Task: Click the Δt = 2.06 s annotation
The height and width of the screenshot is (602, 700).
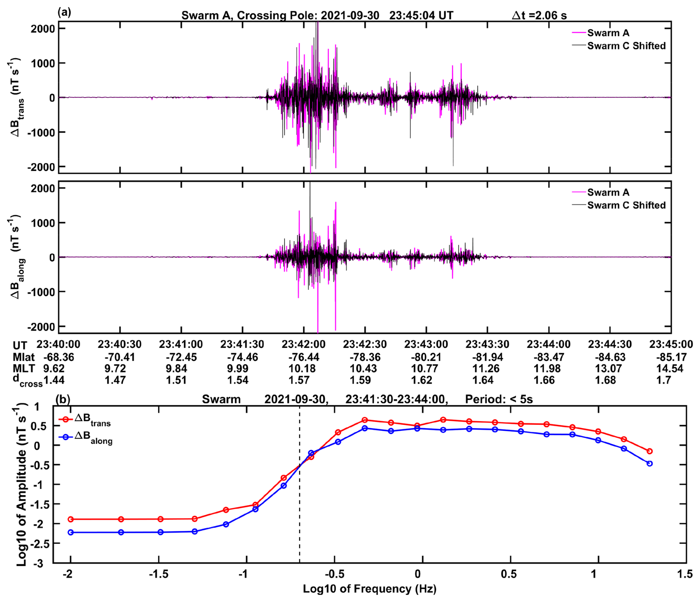Action: coord(539,16)
